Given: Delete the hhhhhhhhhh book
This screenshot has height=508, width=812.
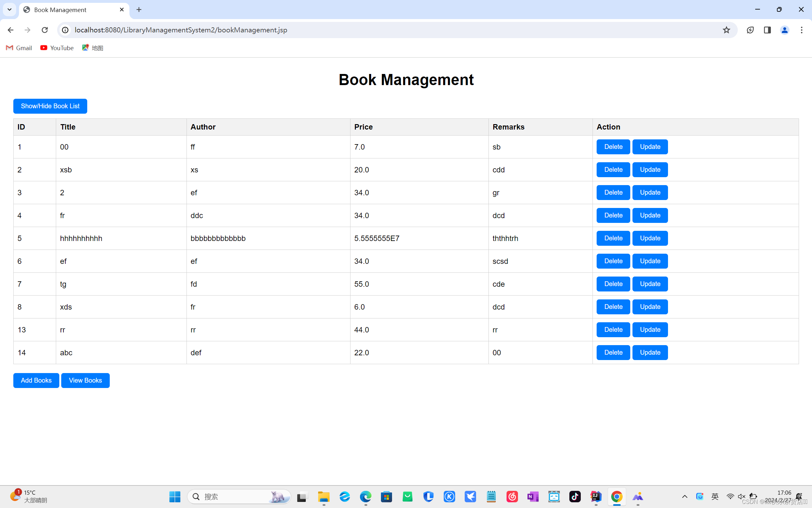Looking at the screenshot, I should point(613,238).
